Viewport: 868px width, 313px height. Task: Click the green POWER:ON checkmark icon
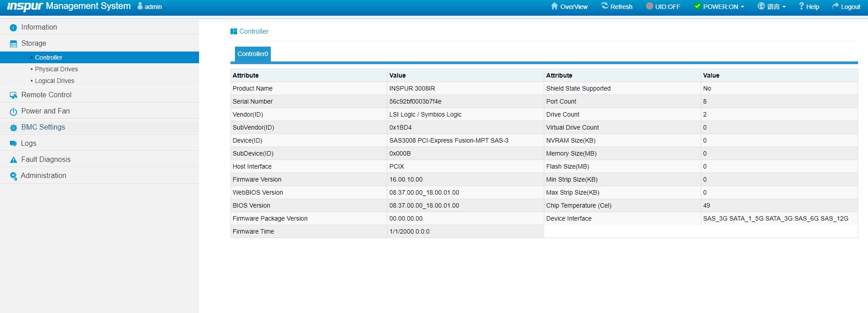pos(697,6)
